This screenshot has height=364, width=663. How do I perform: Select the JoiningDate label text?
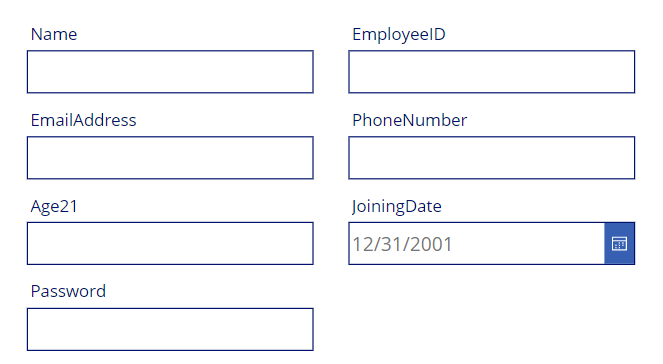pyautogui.click(x=396, y=207)
